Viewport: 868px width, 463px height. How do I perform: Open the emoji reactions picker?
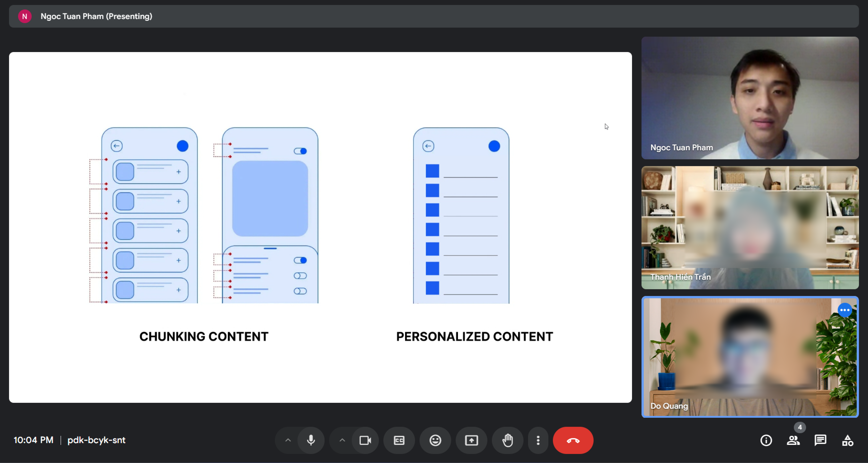435,440
